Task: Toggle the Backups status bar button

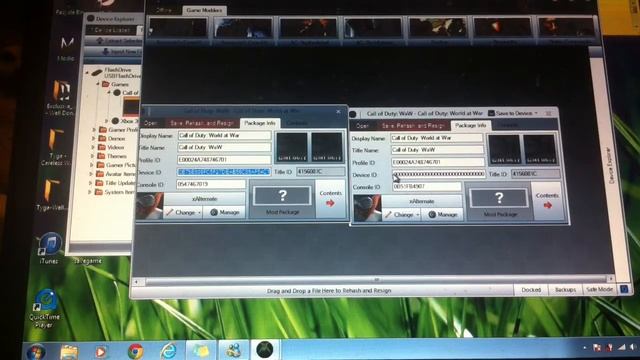Action: coord(565,289)
